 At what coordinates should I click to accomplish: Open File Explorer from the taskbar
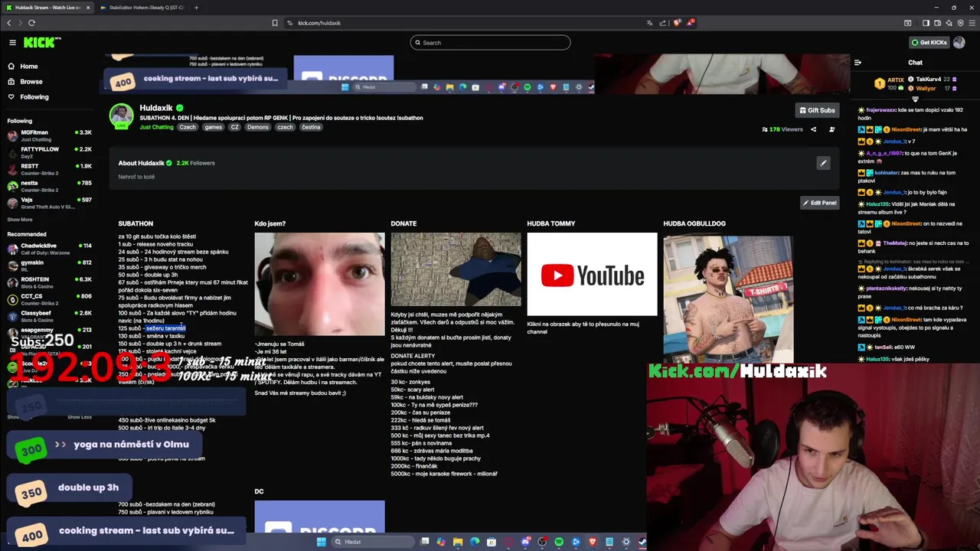[x=458, y=542]
